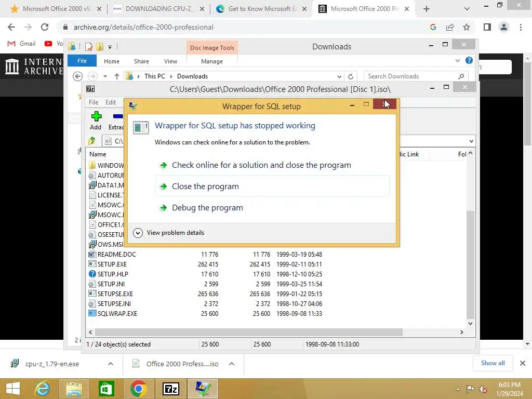
Task: Click 7-Zip up-folder arrow icon
Action: 92,140
